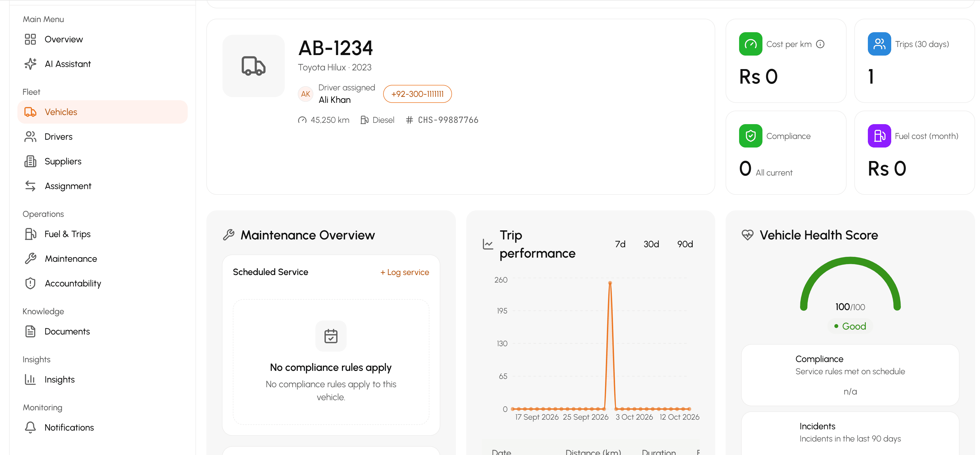Select Vehicles in the Fleet menu

coord(102,112)
